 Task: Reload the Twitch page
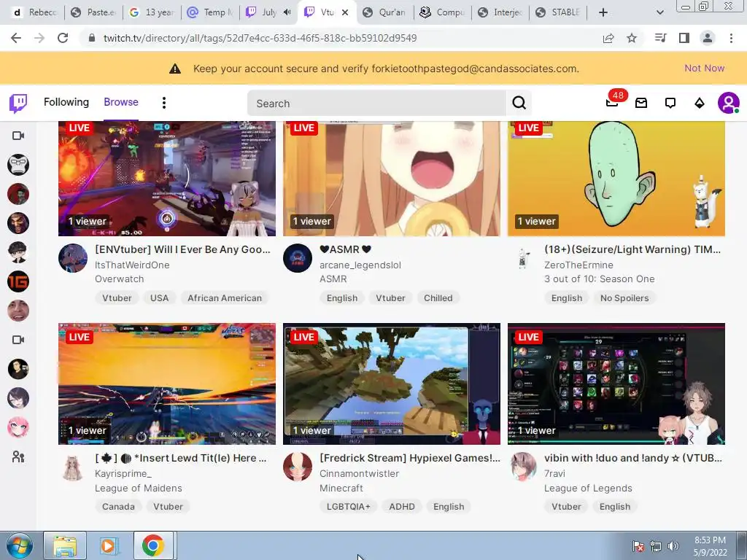point(63,38)
